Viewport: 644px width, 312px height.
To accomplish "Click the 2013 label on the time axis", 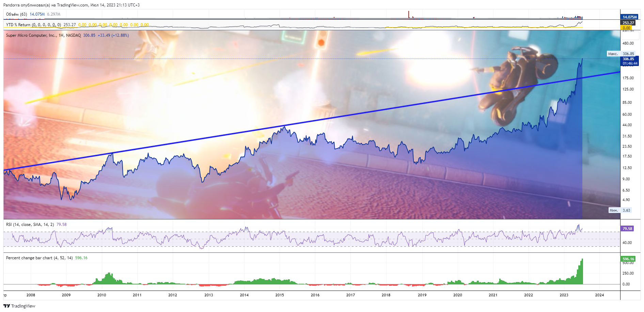I will pyautogui.click(x=208, y=295).
